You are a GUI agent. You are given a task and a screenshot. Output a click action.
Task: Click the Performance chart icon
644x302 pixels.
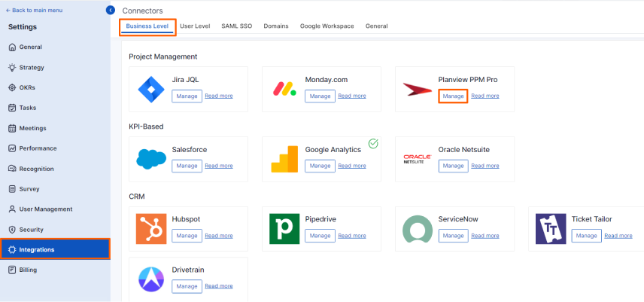point(12,148)
